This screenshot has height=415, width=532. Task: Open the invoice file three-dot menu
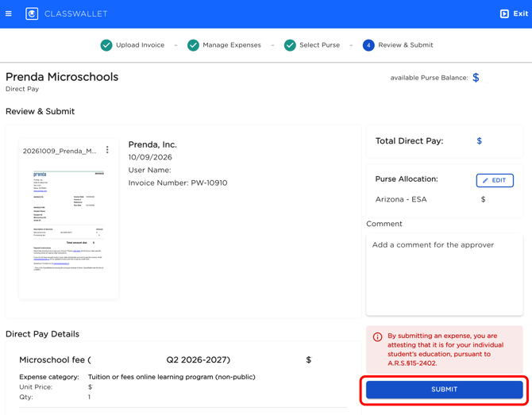pos(107,149)
